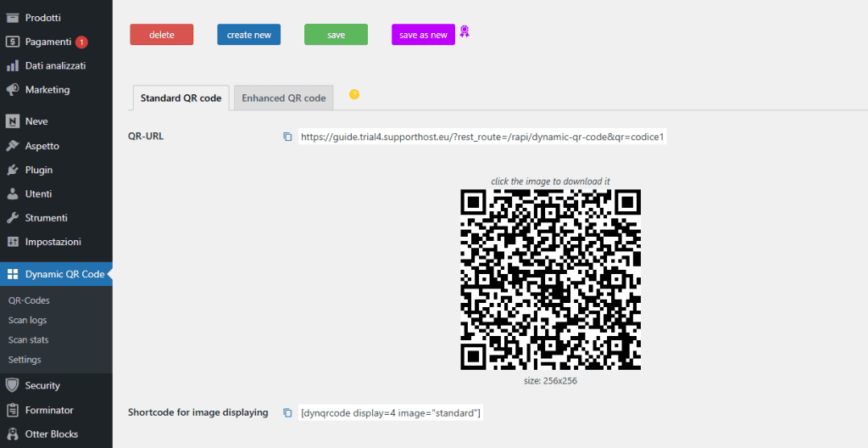Screen dimensions: 868x448
Task: Select the Standard QR code tab
Action: pyautogui.click(x=181, y=98)
